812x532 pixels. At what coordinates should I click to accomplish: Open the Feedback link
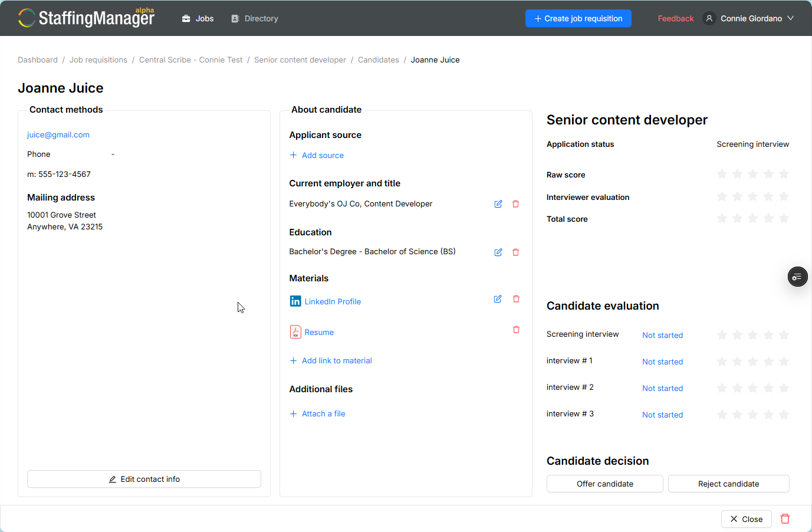(676, 18)
